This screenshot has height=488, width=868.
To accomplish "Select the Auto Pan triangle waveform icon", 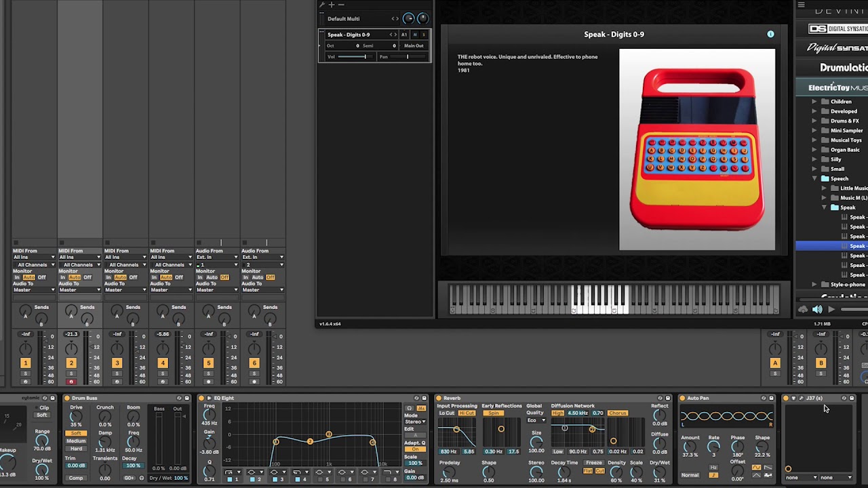I will (757, 475).
